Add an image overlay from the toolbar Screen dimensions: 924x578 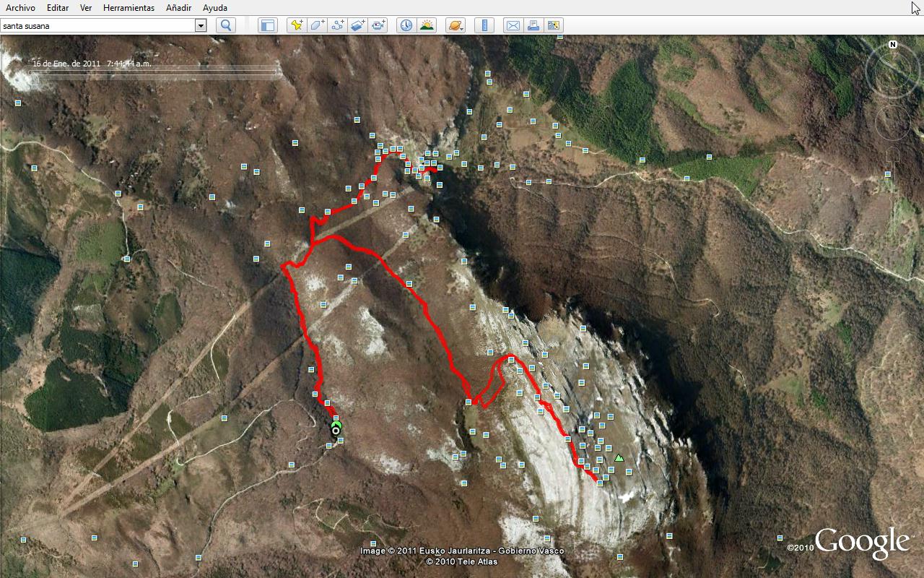(358, 25)
